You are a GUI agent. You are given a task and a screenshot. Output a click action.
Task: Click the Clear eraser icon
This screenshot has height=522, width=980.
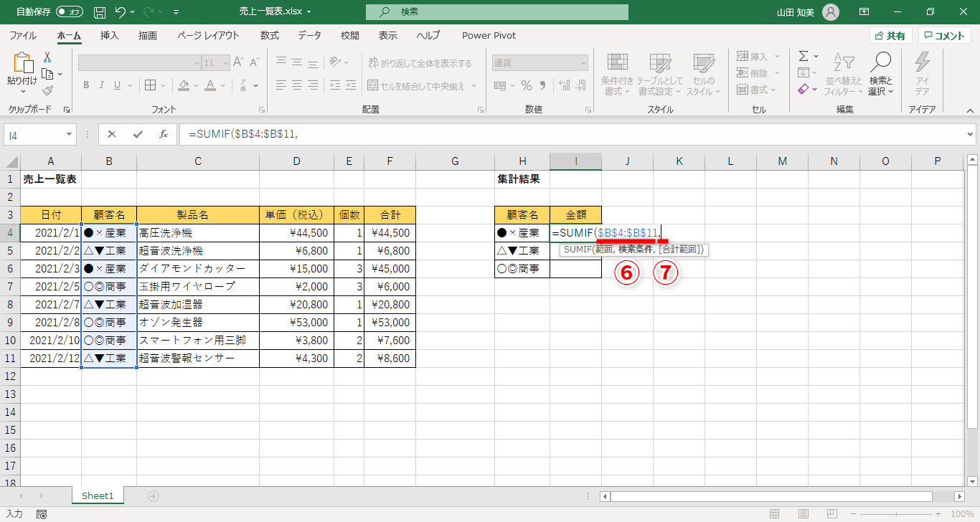tap(804, 90)
